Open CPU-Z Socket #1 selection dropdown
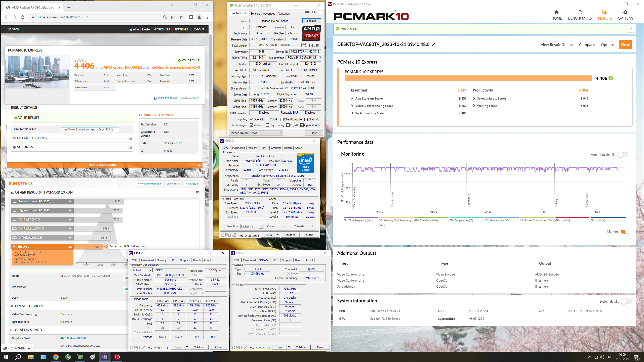644x362 pixels. (x=252, y=226)
